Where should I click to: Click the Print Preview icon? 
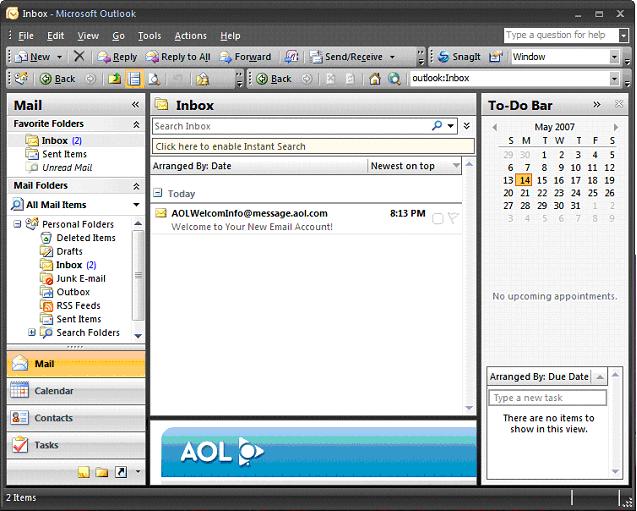154,78
